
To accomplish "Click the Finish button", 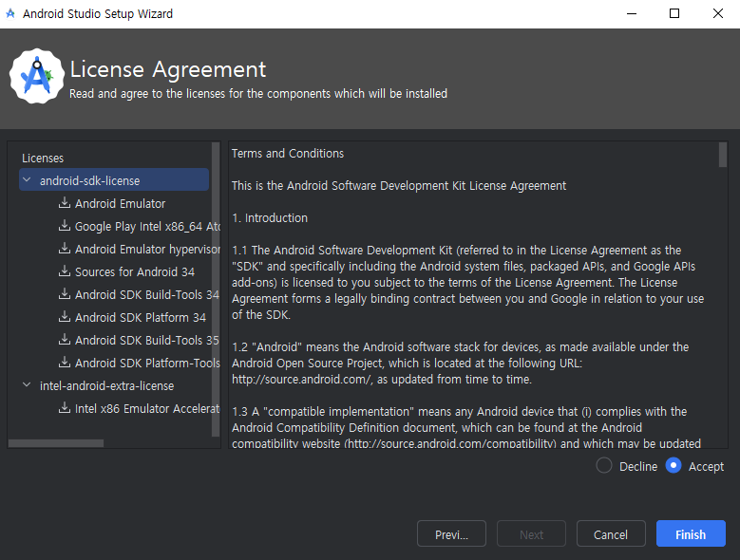I will 691,533.
